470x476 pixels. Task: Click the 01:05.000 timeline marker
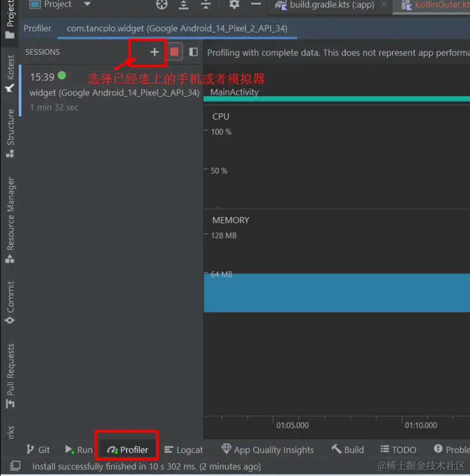pos(293,425)
